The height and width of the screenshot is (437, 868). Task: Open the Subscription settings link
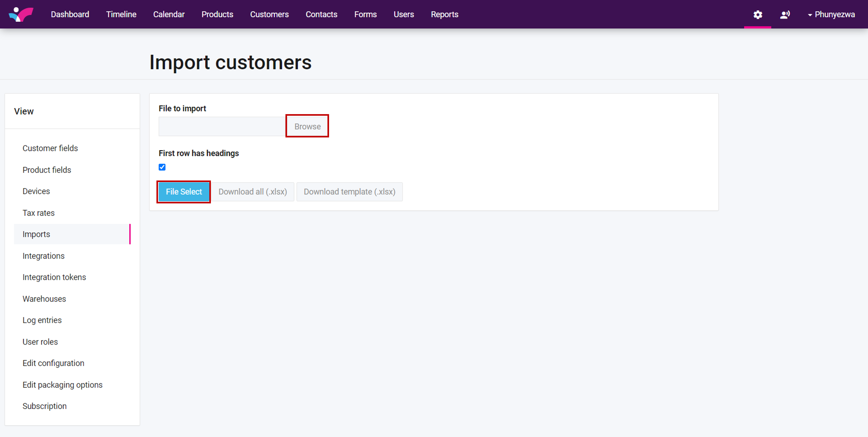[44, 406]
